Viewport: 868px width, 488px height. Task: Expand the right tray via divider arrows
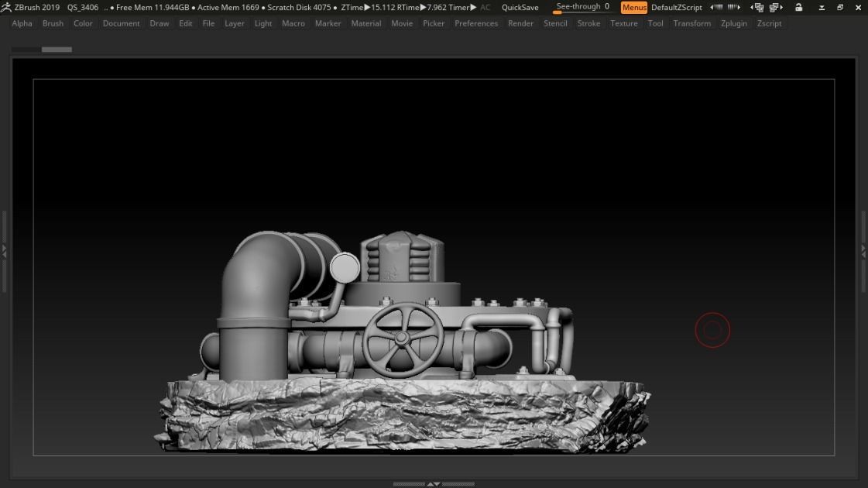pos(863,251)
